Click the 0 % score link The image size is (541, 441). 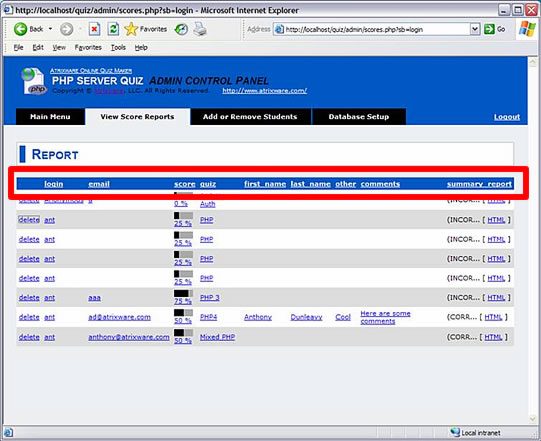[180, 204]
